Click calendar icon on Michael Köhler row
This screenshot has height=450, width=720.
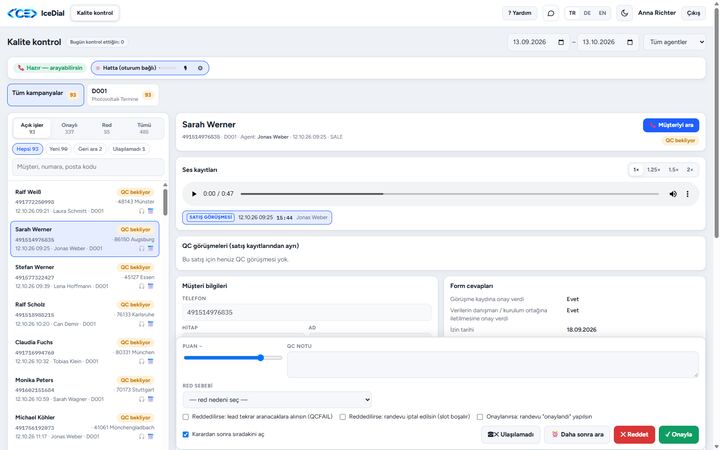(151, 437)
